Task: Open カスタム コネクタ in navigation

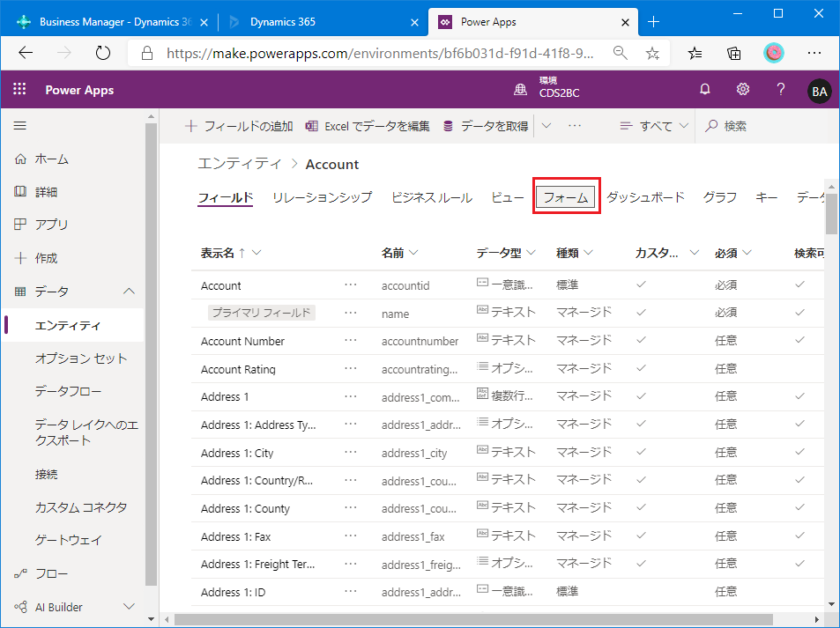Action: coord(81,507)
